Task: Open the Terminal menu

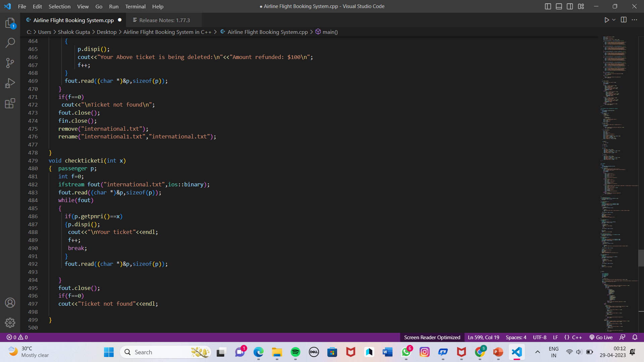Action: (135, 6)
